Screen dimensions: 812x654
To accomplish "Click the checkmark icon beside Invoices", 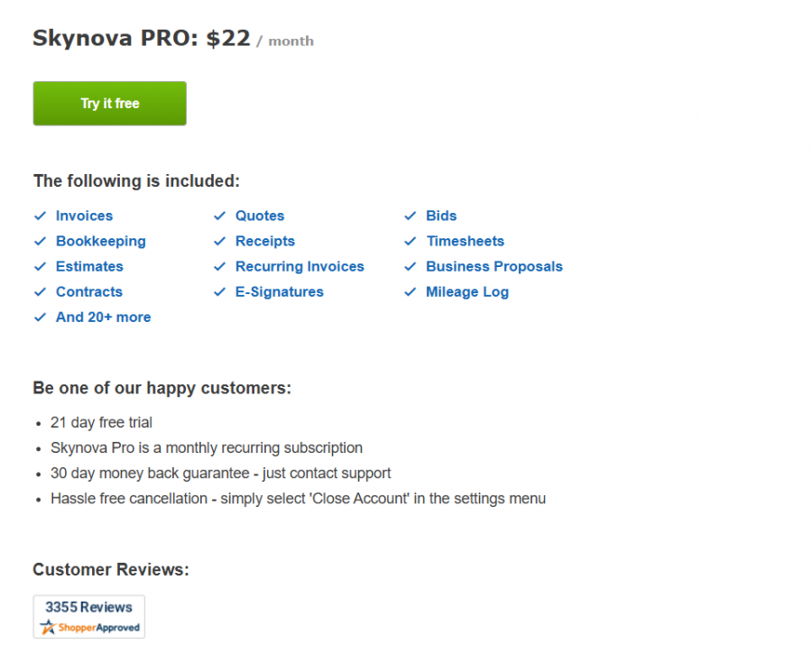I will (x=40, y=216).
